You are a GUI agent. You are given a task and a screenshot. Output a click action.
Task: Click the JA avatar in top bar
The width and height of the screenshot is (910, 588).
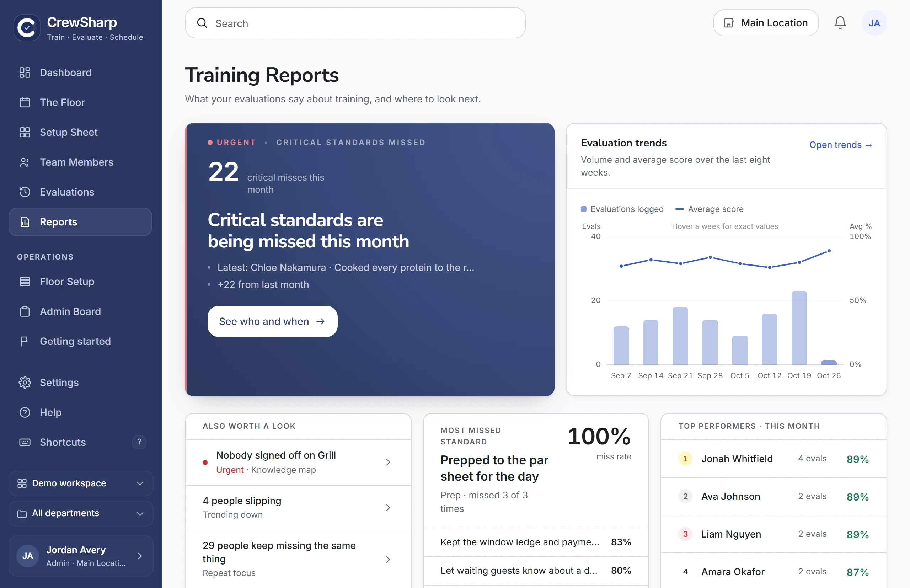874,23
